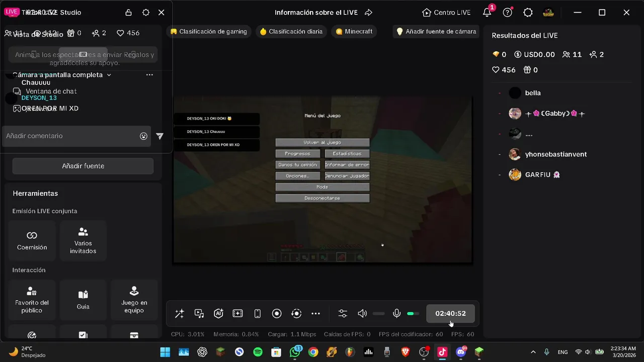Open Discord from taskbar
Screen dimensions: 644x362
[461, 352]
